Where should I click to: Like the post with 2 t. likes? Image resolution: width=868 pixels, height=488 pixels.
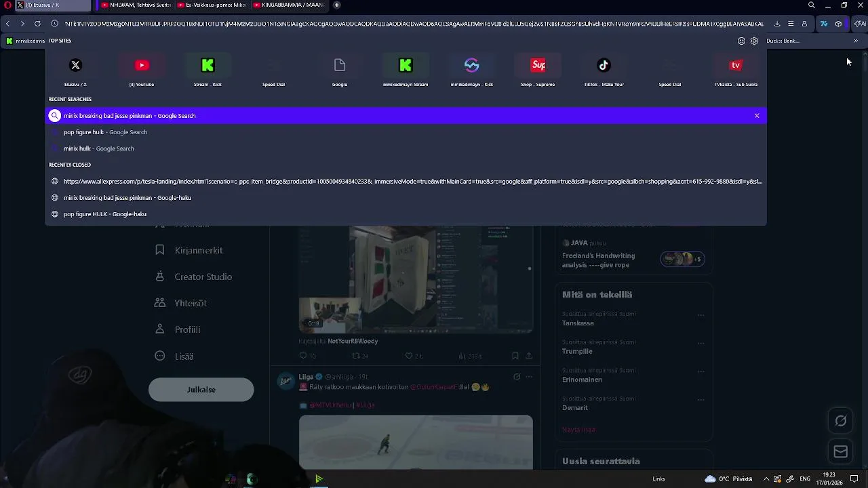click(414, 356)
